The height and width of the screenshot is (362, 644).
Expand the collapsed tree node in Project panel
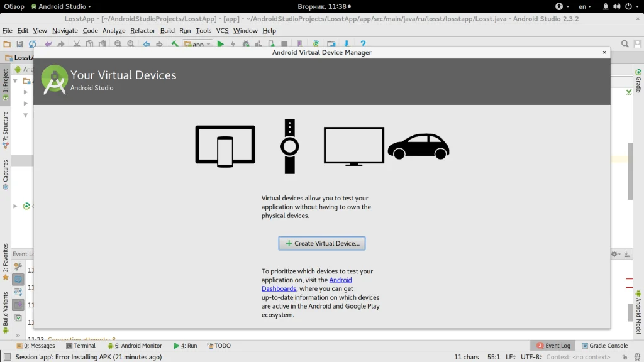pyautogui.click(x=16, y=206)
